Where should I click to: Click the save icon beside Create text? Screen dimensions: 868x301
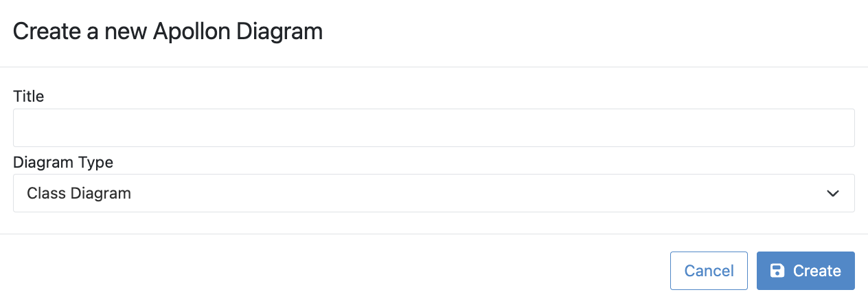(x=777, y=271)
